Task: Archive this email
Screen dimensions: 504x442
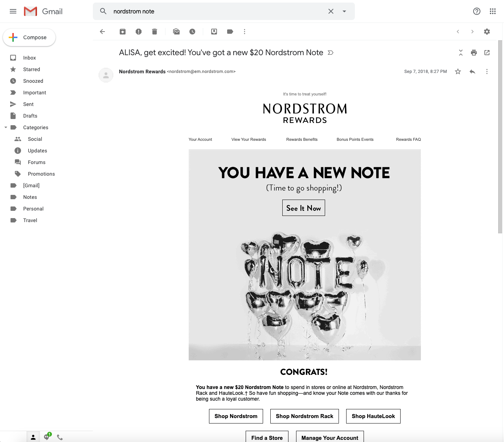Action: click(123, 32)
